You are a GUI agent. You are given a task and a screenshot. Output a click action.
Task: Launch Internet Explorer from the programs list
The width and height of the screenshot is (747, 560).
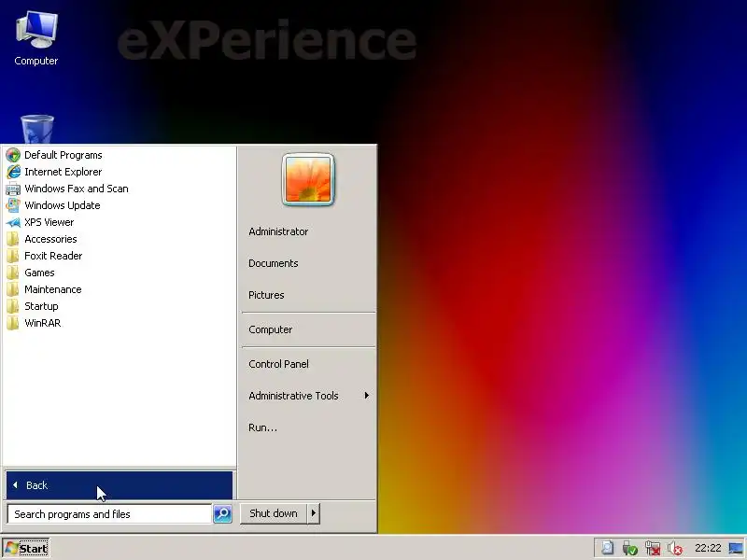pyautogui.click(x=120, y=172)
